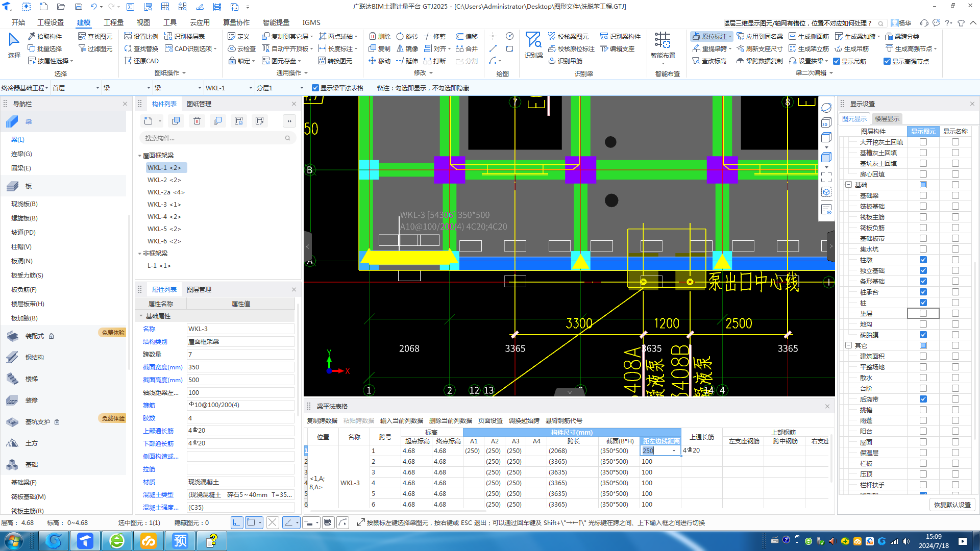The height and width of the screenshot is (551, 980).
Task: Click 还原CAD restore tool
Action: point(141,61)
